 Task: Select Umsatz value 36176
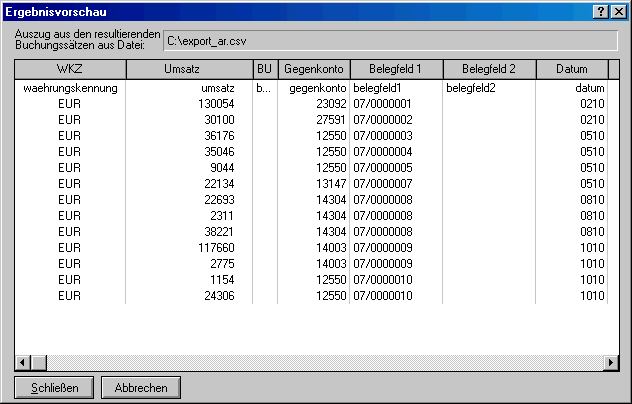(219, 136)
